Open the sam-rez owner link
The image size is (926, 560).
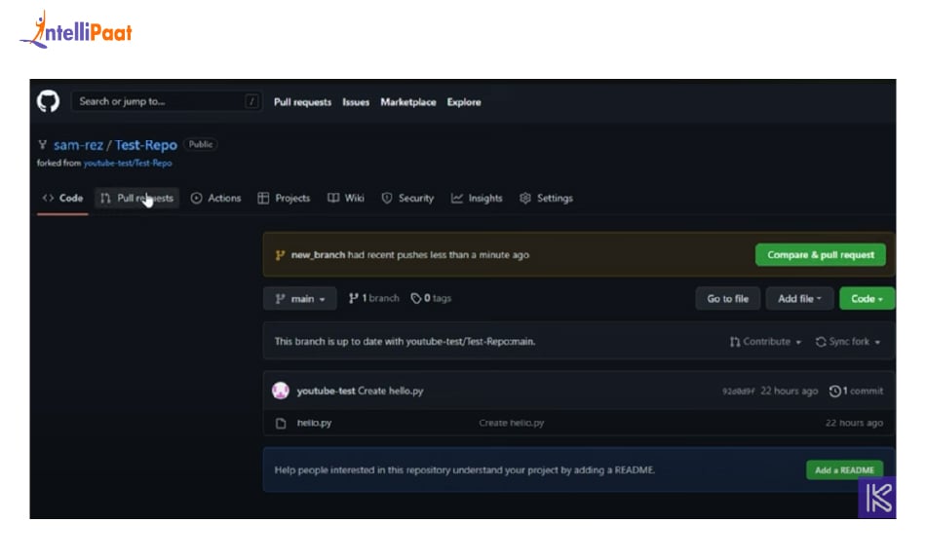pos(78,145)
